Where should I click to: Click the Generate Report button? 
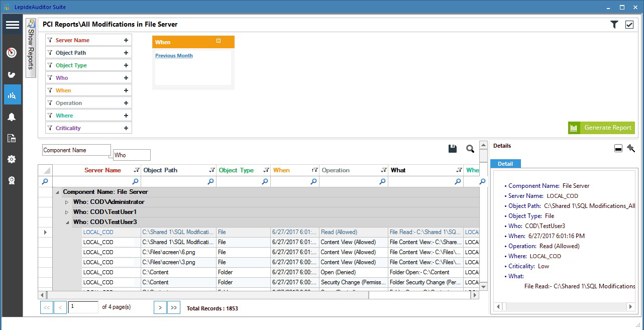tap(601, 128)
